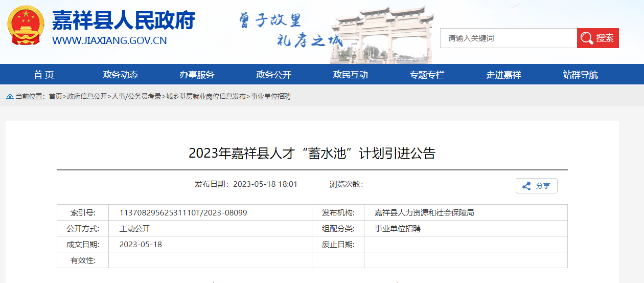The width and height of the screenshot is (644, 283).
Task: Click the 城乡基层就业岗位信息发布 breadcrumb link
Action: (206, 96)
